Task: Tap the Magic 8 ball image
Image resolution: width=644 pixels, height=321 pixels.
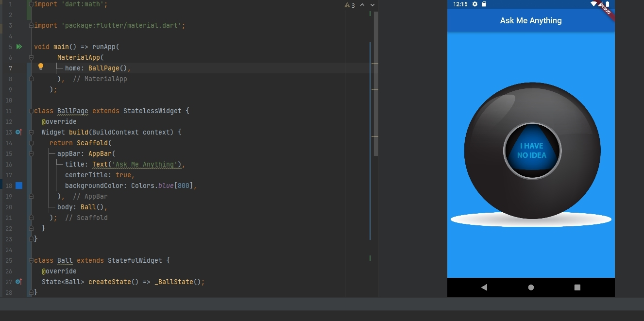Action: (532, 151)
